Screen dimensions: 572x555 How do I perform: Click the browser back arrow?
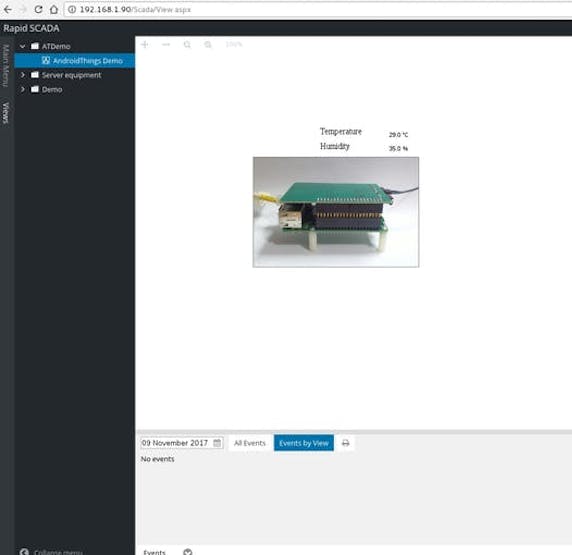pyautogui.click(x=7, y=9)
